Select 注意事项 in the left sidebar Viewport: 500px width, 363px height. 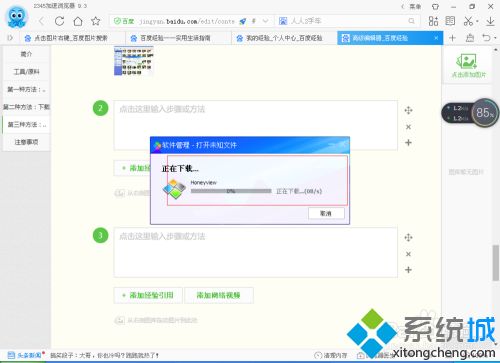[x=26, y=142]
